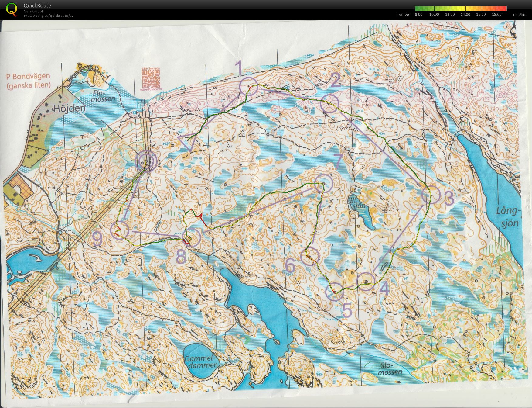Click control circle number 4
Image resolution: width=532 pixels, height=408 pixels.
(366, 282)
